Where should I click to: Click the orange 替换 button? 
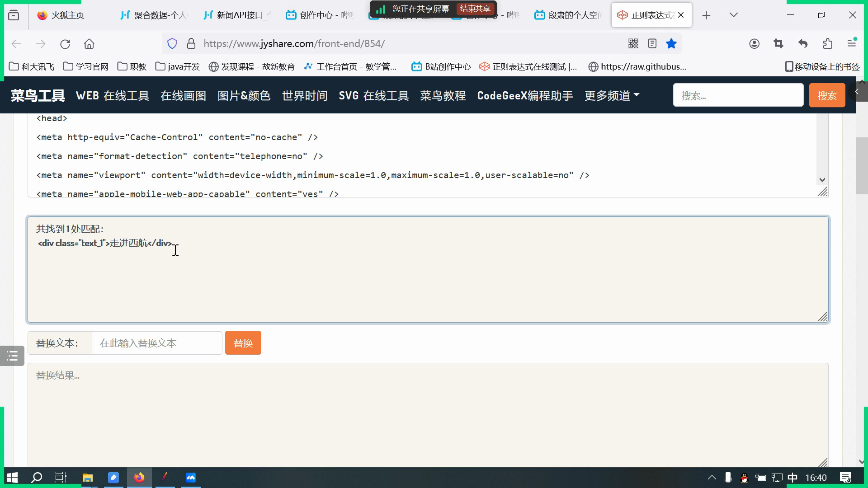click(243, 343)
